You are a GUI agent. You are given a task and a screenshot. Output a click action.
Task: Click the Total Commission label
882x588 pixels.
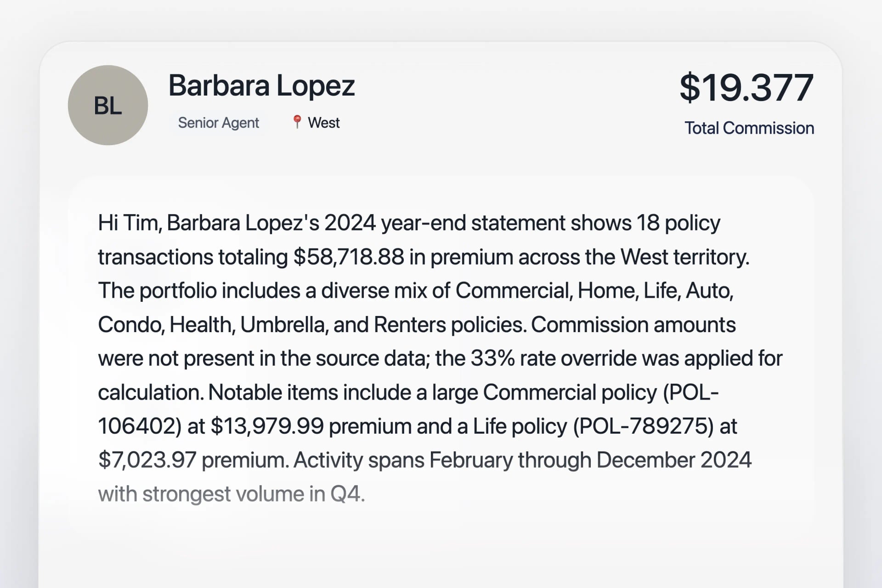click(x=749, y=128)
